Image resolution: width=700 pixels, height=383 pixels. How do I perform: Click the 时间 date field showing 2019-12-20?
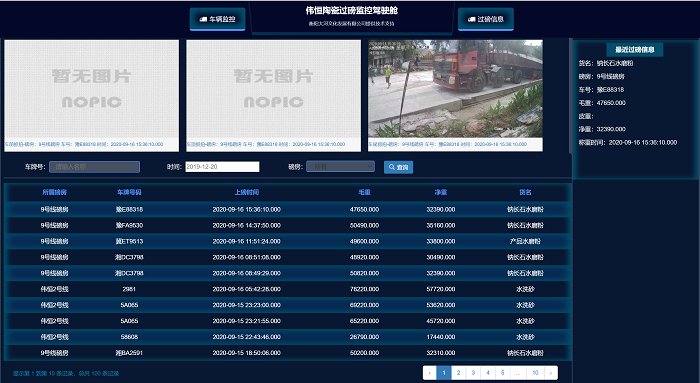pos(222,167)
